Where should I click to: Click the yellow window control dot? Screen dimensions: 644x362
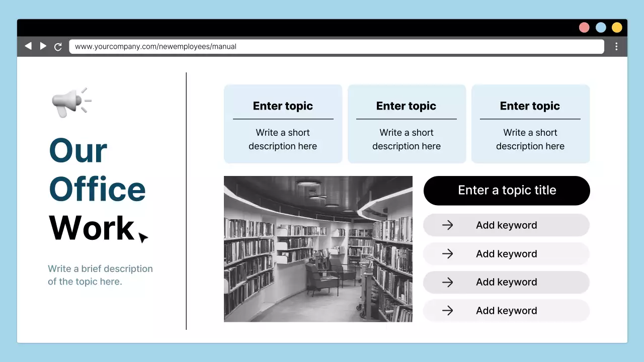coord(617,27)
